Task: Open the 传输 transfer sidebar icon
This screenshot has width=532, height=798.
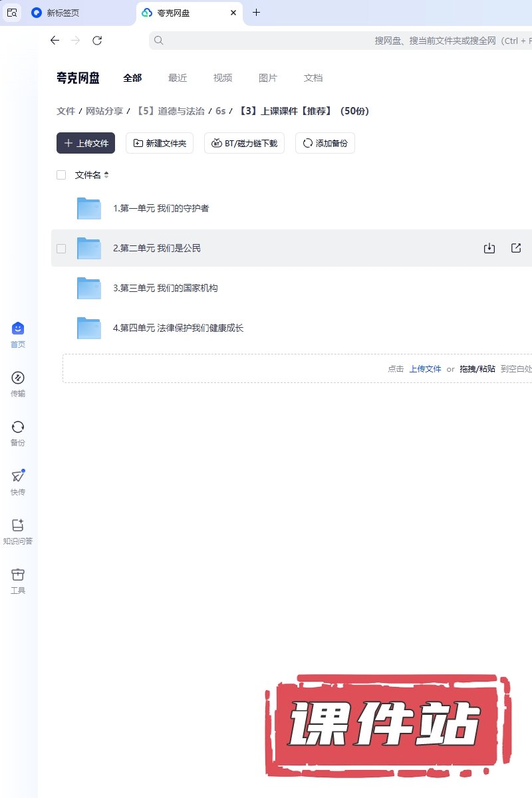Action: pyautogui.click(x=18, y=378)
